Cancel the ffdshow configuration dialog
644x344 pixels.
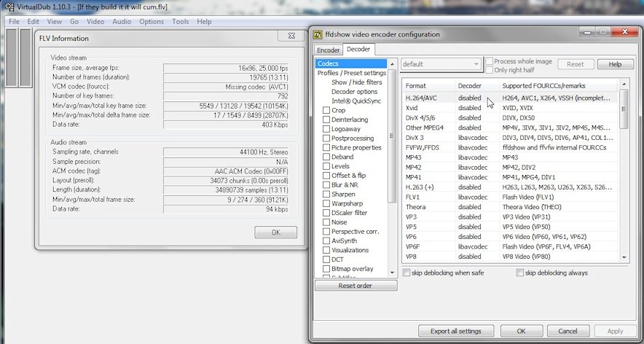(568, 331)
